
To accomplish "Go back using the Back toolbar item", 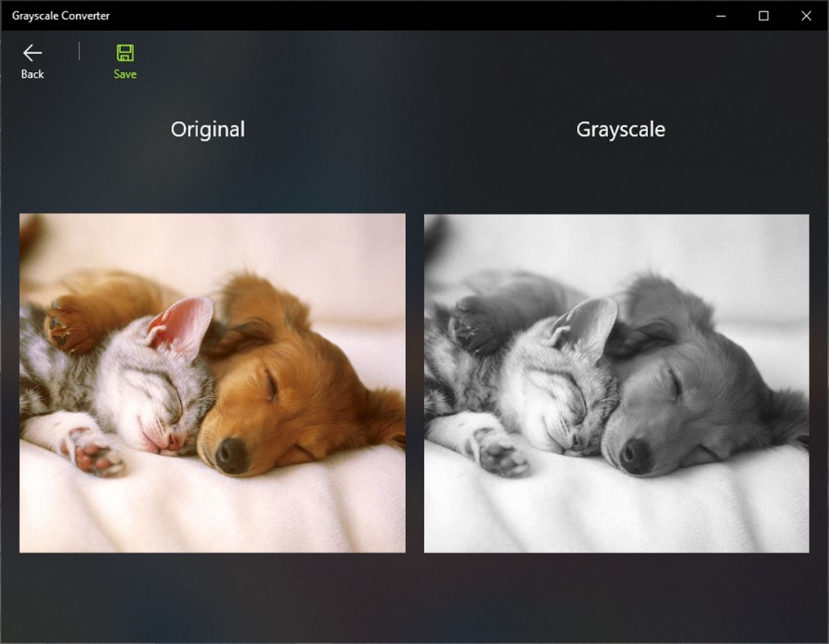I will 33,59.
